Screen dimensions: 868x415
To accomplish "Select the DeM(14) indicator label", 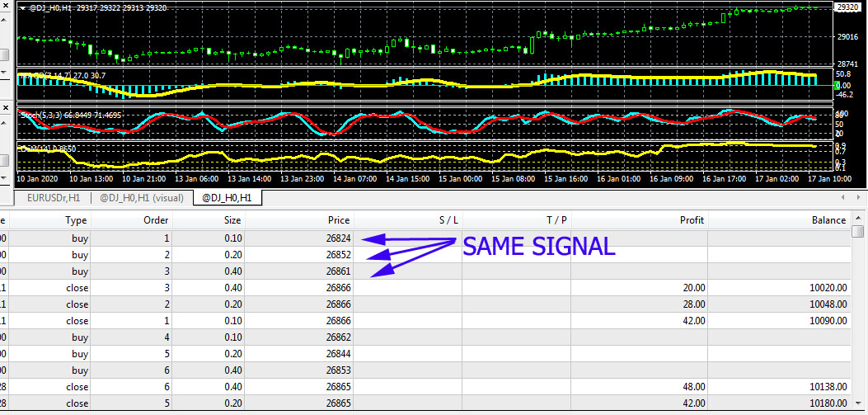I will (x=48, y=149).
